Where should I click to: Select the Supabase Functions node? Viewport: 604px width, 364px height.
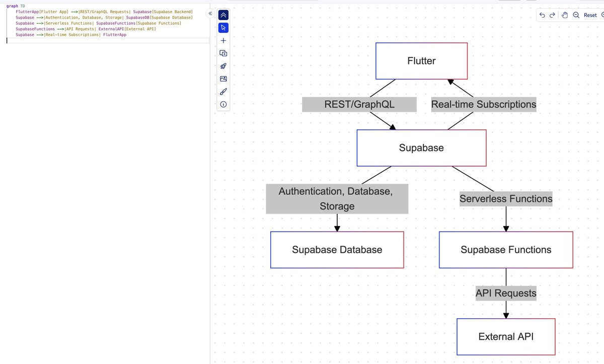506,250
